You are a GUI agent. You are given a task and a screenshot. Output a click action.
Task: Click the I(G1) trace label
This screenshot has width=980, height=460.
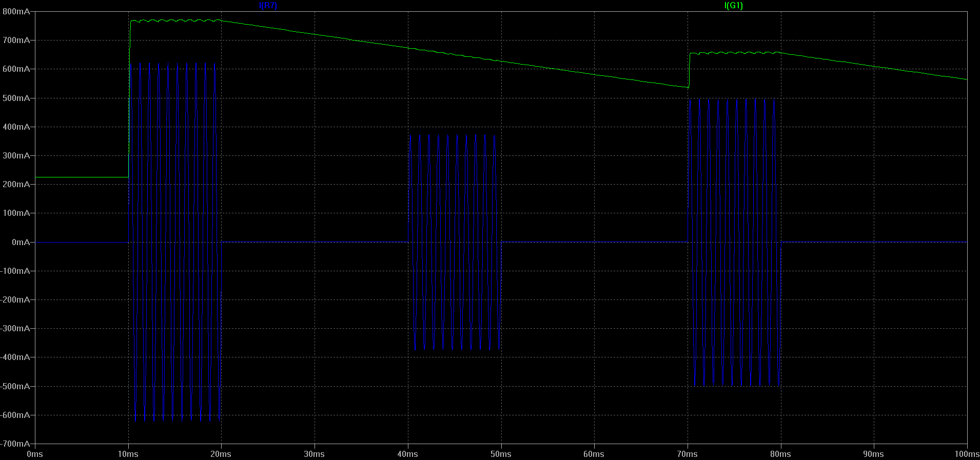click(x=733, y=6)
